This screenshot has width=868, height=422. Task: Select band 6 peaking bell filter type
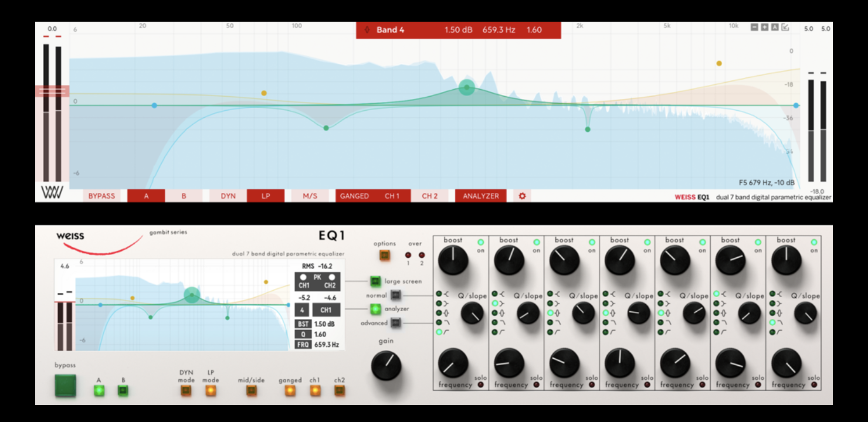716,313
